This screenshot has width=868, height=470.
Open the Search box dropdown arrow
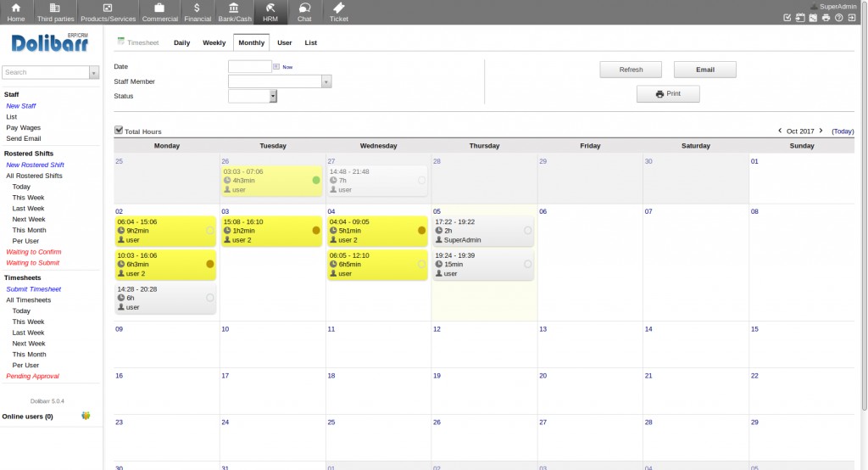(94, 72)
